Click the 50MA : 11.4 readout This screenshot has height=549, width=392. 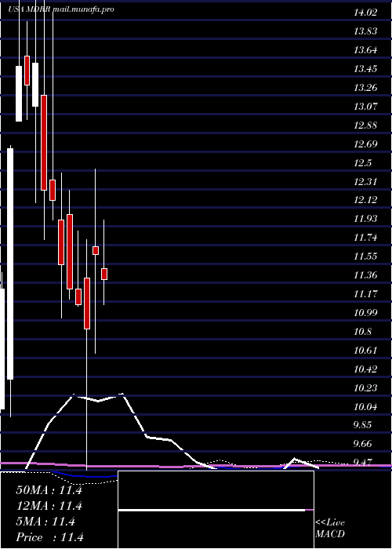pos(49,490)
